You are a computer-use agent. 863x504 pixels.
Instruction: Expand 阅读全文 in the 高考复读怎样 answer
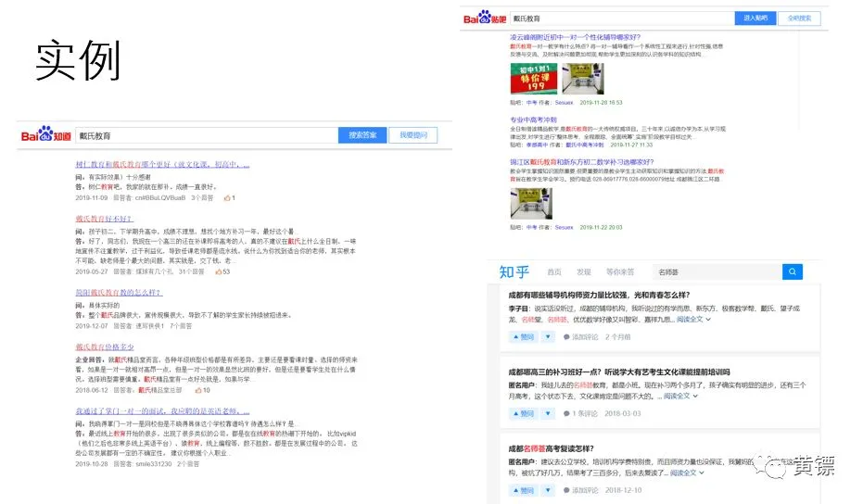pyautogui.click(x=687, y=472)
